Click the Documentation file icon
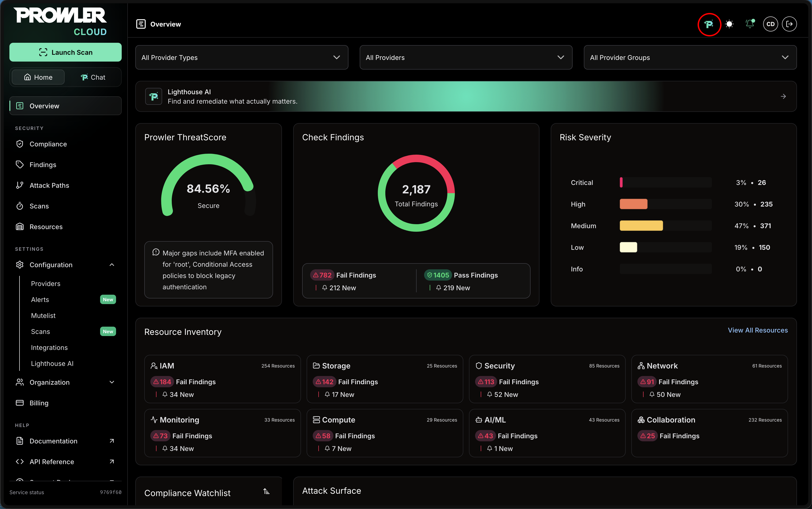 (x=20, y=441)
